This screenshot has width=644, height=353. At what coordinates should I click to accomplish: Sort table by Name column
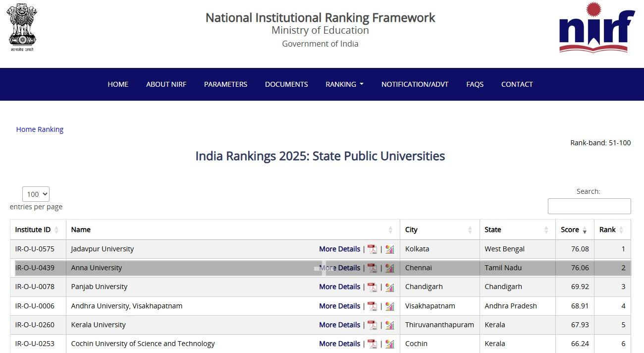click(233, 230)
